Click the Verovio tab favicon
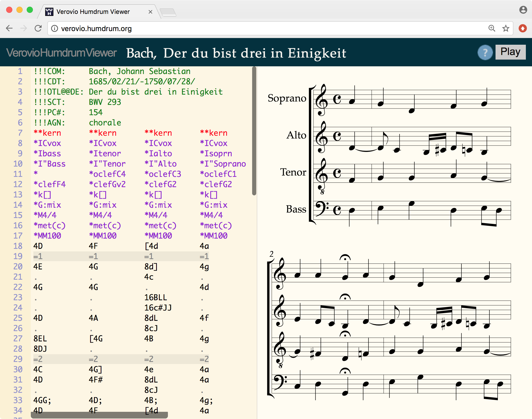Screen dimensions: 532x419 click(x=49, y=12)
